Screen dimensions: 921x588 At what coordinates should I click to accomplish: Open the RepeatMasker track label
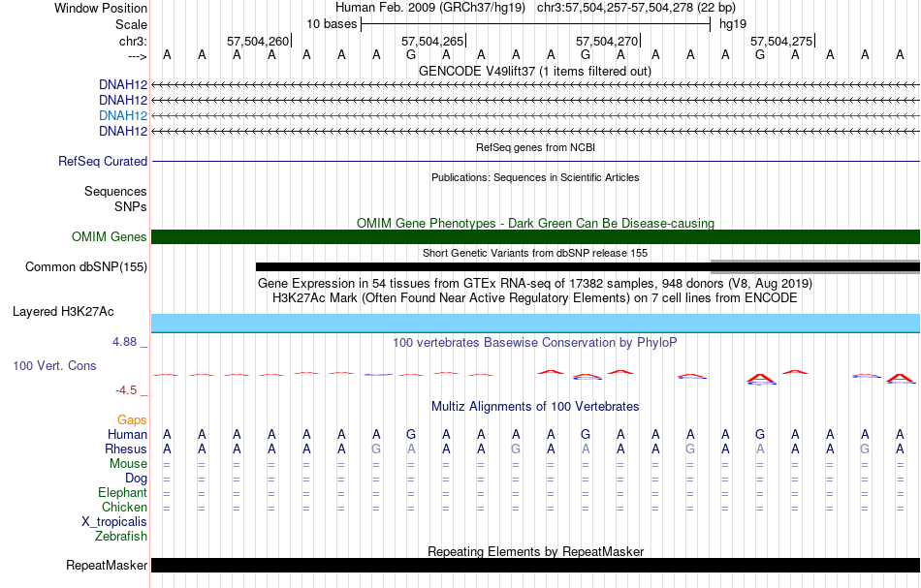click(107, 565)
